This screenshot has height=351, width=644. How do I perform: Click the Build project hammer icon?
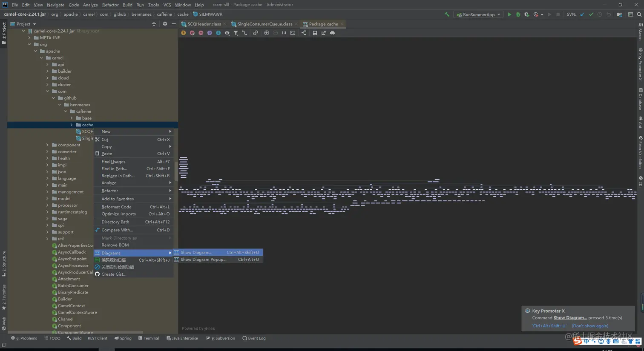(x=447, y=14)
